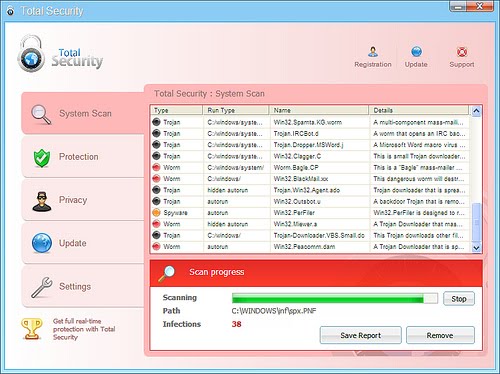The image size is (500, 374).
Task: Select the Spyware Win32.PerFiler row
Action: 310,213
